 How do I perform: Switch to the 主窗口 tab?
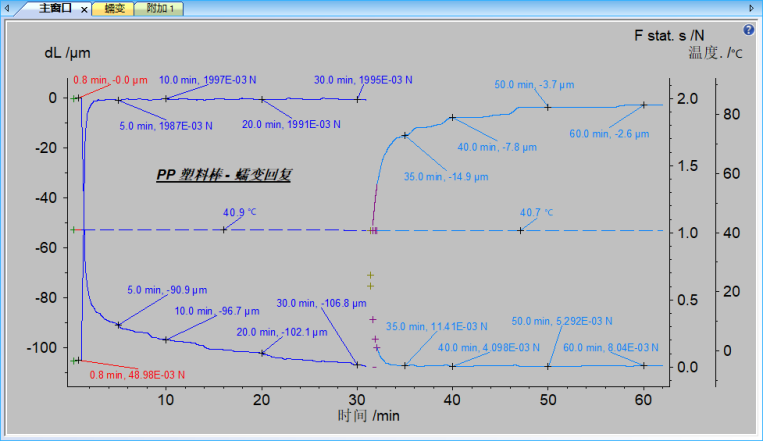click(54, 8)
